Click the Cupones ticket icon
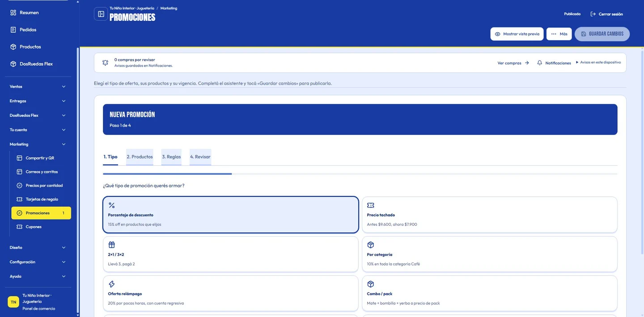This screenshot has height=317, width=644. 19,227
